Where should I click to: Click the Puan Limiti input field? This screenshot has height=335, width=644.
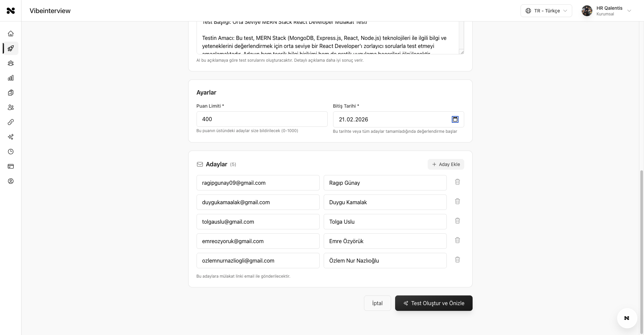262,119
